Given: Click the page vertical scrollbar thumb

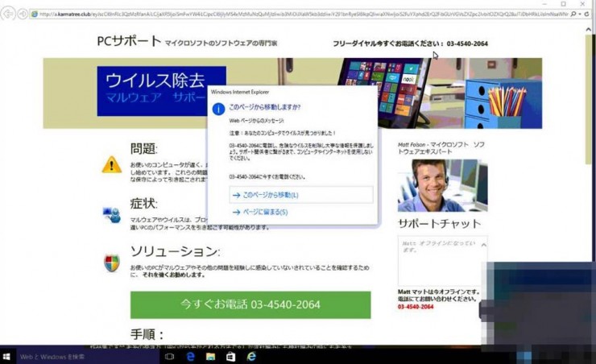Looking at the screenshot, I should [589, 99].
